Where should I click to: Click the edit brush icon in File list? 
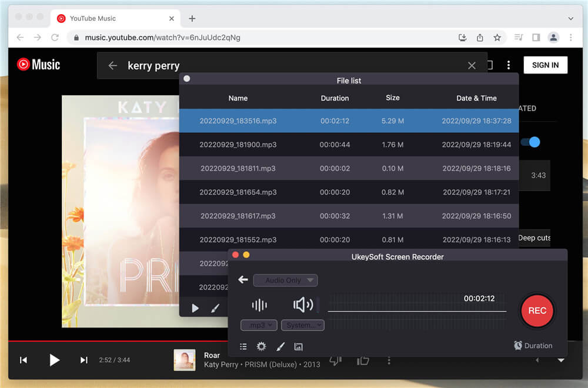pos(215,308)
